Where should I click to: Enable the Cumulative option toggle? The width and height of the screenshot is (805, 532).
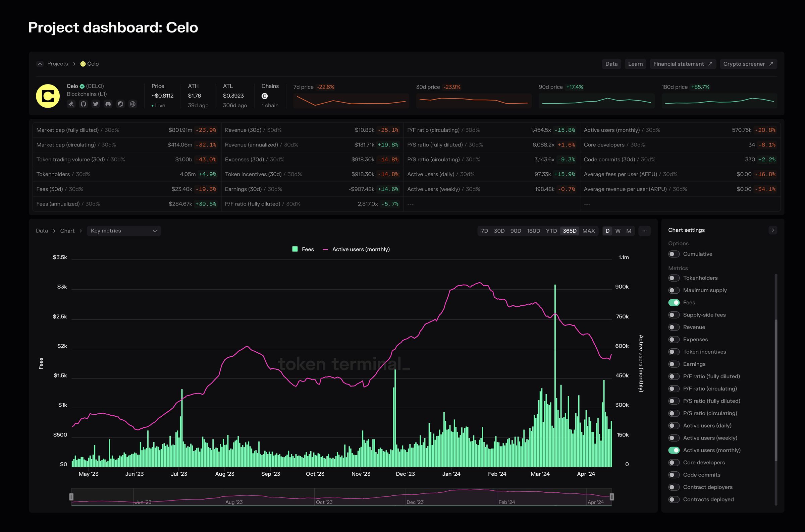pos(674,254)
